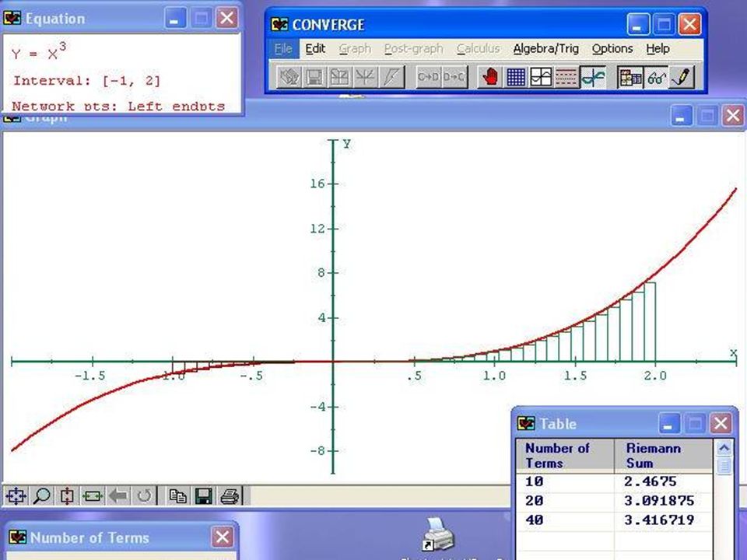This screenshot has width=747, height=560.
Task: Click the greyed-out open file icon in the CONVERGE toolbar
Action: tap(289, 77)
